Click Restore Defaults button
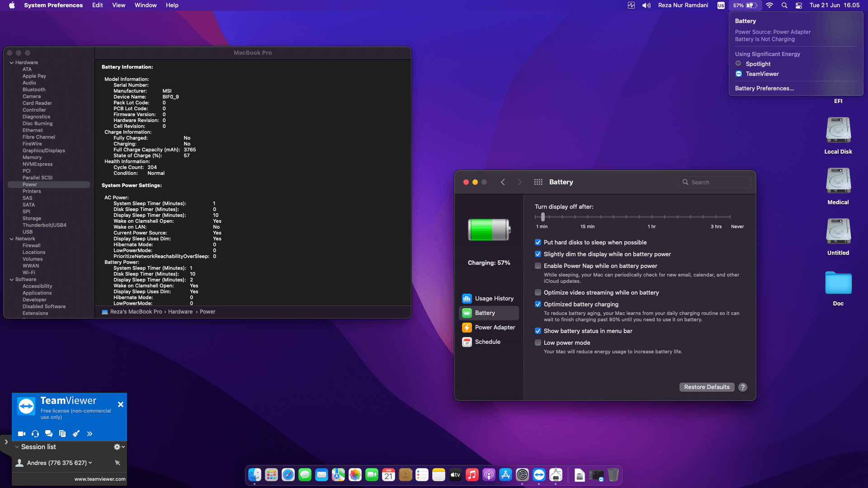Image resolution: width=868 pixels, height=488 pixels. tap(707, 387)
